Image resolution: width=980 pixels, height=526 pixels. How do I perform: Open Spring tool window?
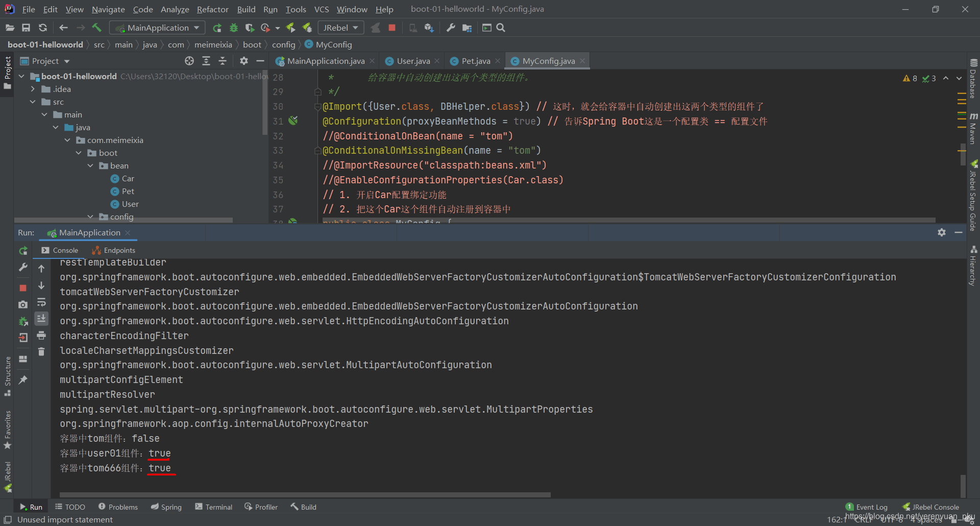click(x=166, y=507)
